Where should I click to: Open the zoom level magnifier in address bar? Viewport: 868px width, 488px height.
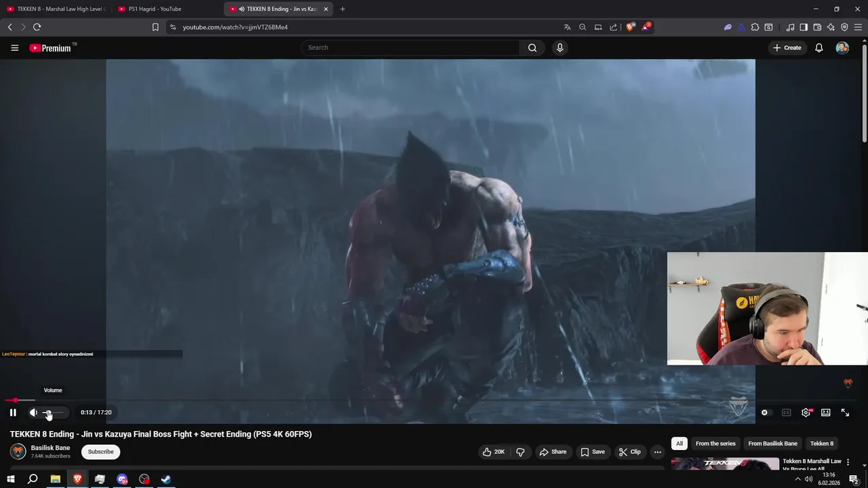[583, 27]
